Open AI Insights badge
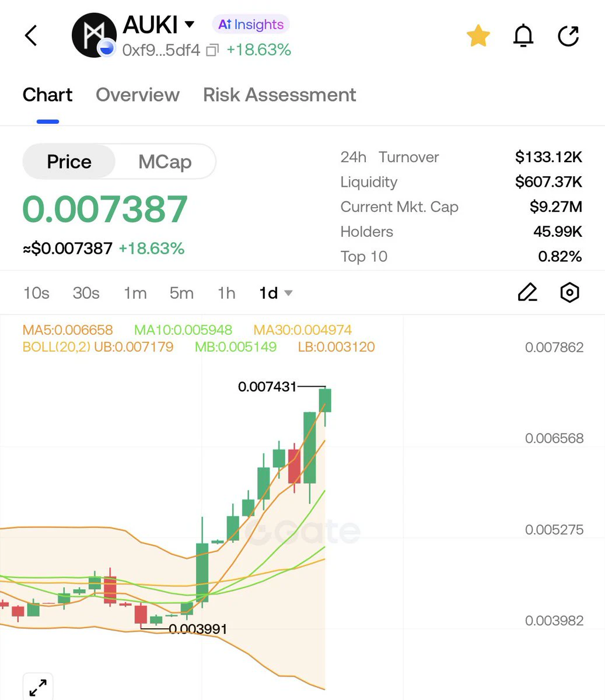The width and height of the screenshot is (605, 700). pos(251,24)
